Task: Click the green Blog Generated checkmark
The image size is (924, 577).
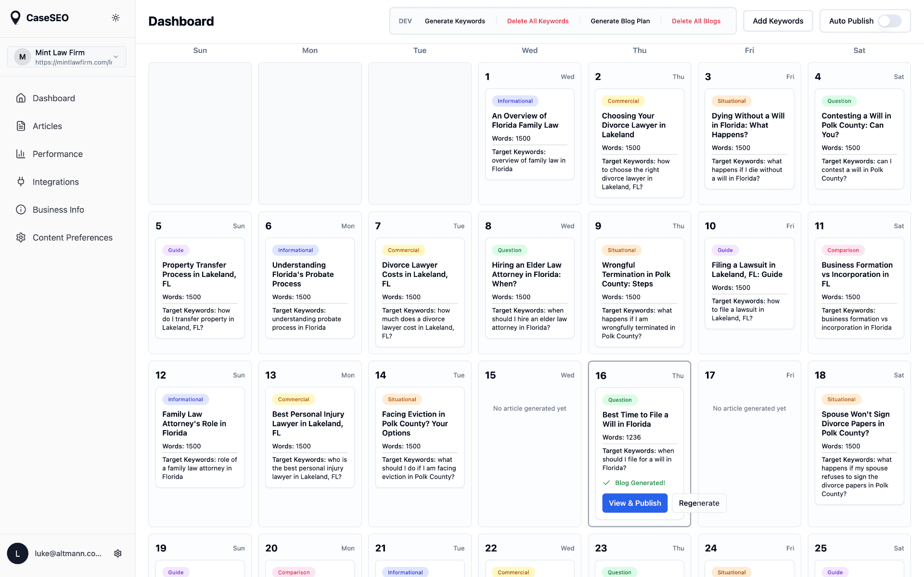Action: tap(606, 483)
